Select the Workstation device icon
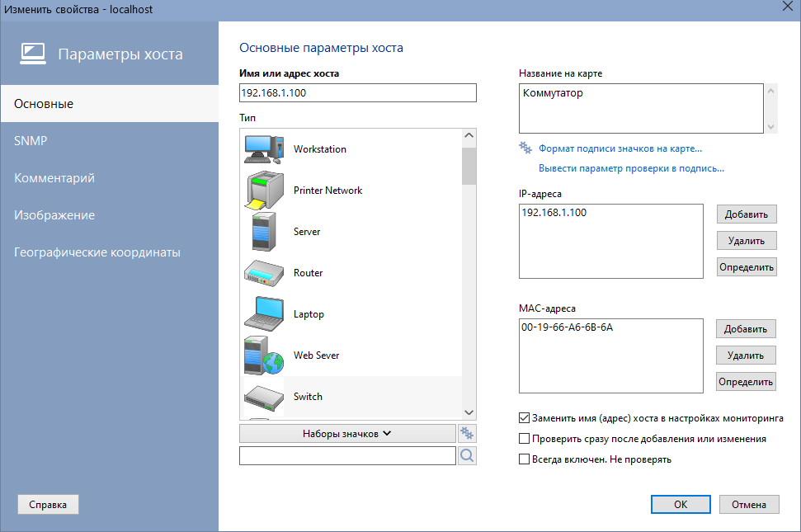801x532 pixels. [x=264, y=149]
